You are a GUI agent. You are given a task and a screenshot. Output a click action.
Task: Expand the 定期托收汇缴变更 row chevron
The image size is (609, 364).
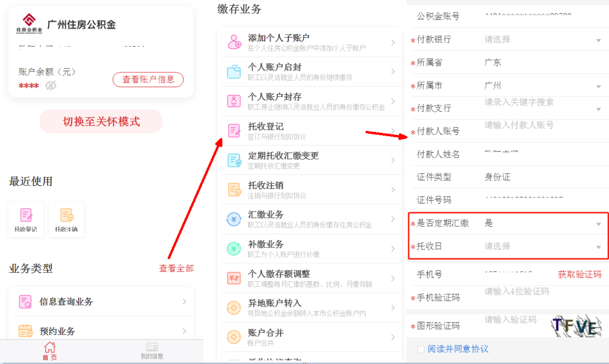(x=393, y=160)
